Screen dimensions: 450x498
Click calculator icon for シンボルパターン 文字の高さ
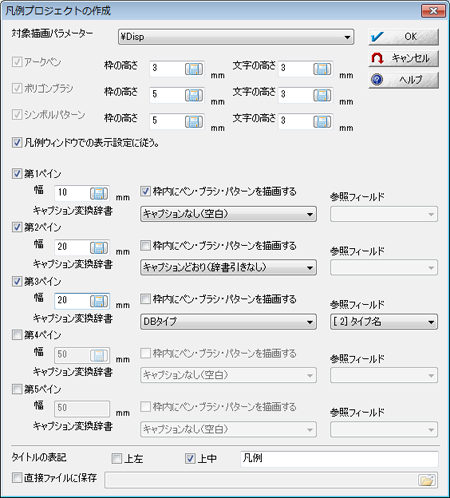[x=322, y=122]
